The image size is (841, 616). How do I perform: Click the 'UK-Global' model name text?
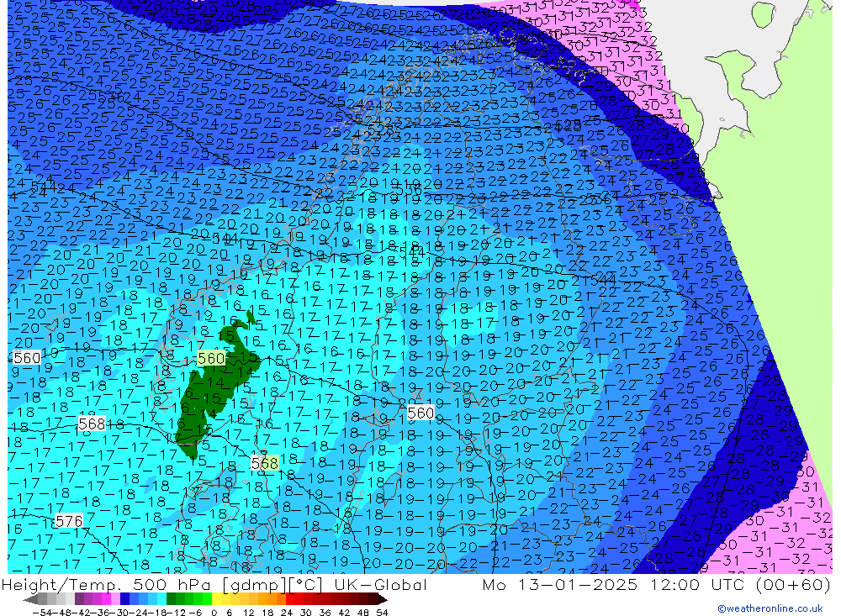point(380,584)
